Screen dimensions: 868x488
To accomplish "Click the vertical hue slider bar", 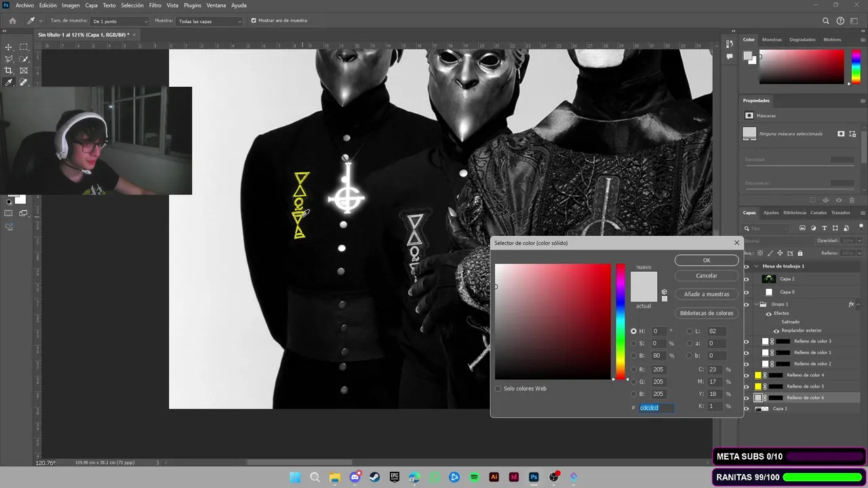I will point(620,321).
